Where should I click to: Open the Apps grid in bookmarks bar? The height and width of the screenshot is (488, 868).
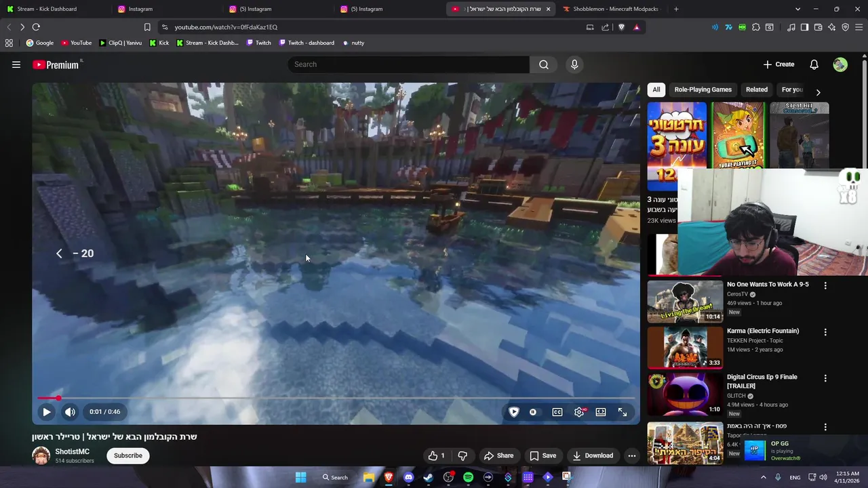pos(9,43)
